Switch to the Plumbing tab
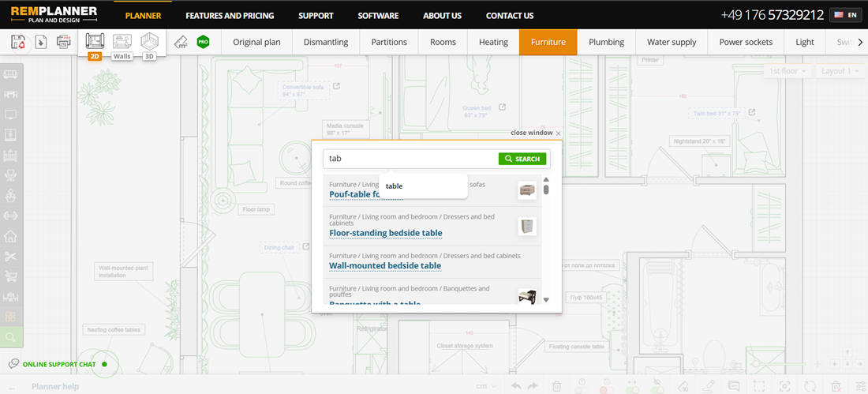This screenshot has height=394, width=868. (606, 42)
